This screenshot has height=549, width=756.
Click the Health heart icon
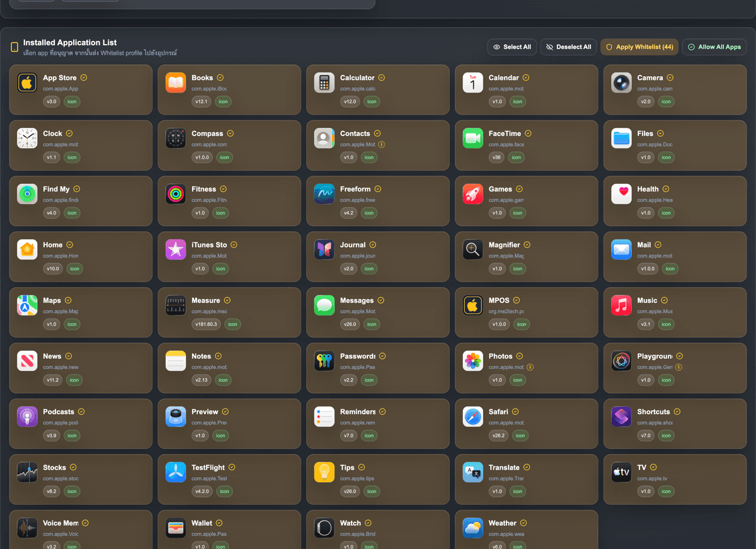point(622,194)
